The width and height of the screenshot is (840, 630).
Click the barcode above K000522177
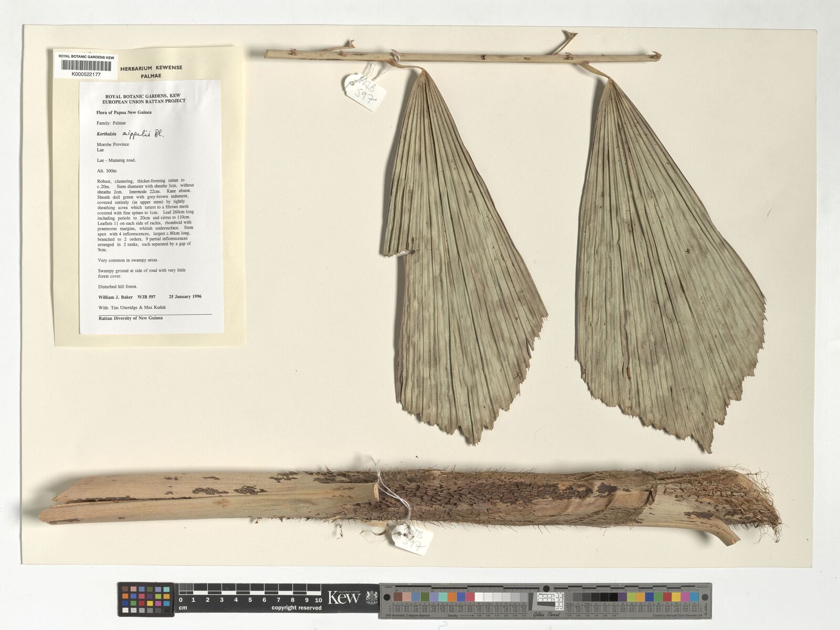pyautogui.click(x=86, y=66)
